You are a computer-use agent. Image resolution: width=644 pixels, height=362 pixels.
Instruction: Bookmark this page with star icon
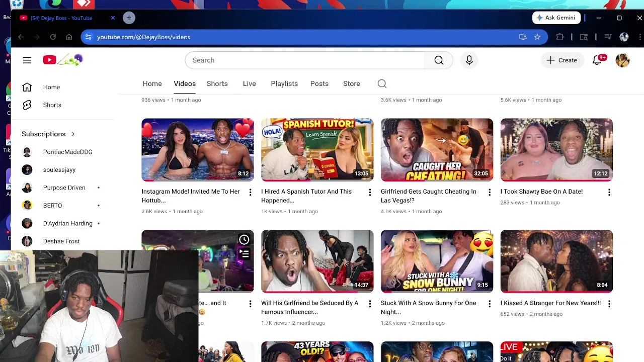537,37
